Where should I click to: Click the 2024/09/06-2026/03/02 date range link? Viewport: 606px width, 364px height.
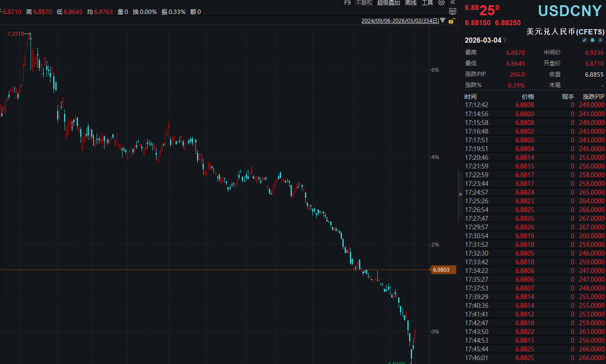click(400, 20)
